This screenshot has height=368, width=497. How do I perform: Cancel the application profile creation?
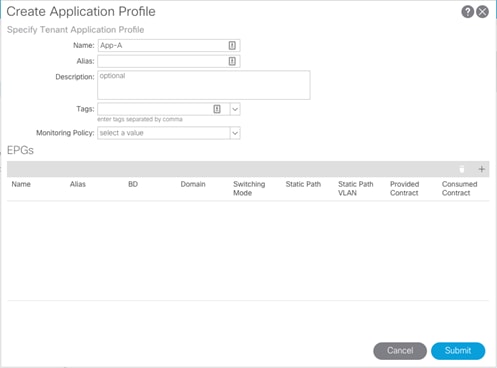point(400,351)
